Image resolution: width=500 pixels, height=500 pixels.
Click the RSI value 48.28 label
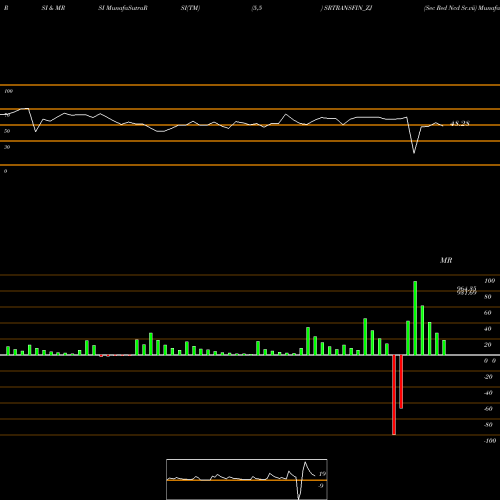(460, 124)
